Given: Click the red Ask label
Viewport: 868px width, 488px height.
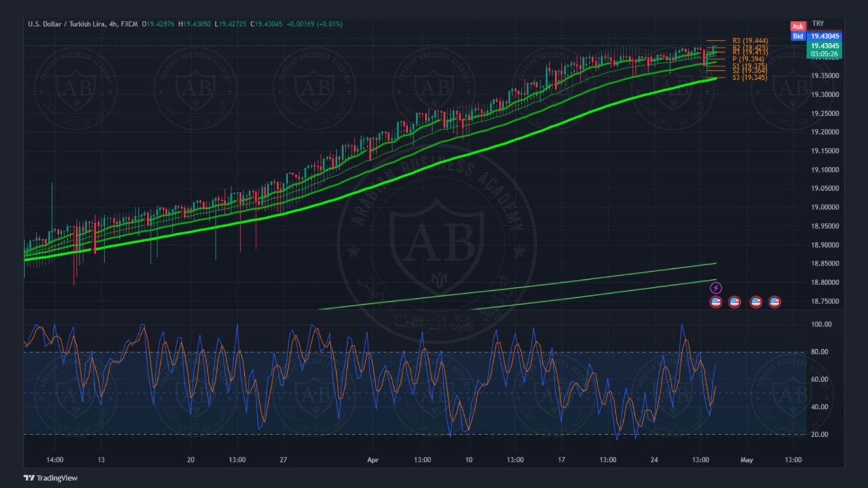Looking at the screenshot, I should (x=798, y=26).
